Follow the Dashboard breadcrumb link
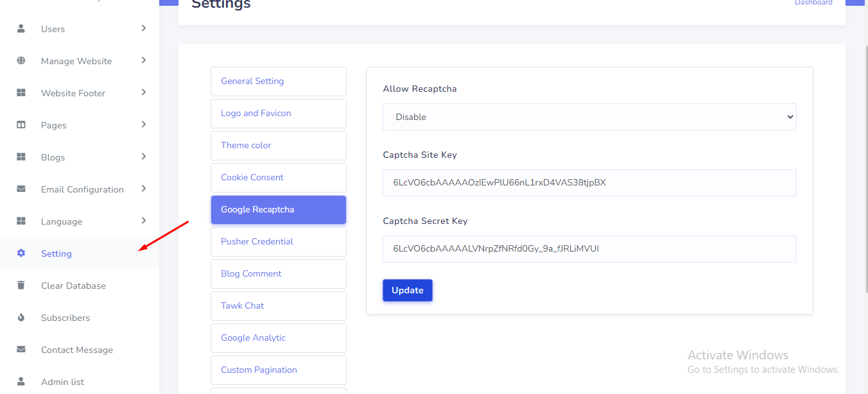Image resolution: width=868 pixels, height=394 pixels. (813, 3)
